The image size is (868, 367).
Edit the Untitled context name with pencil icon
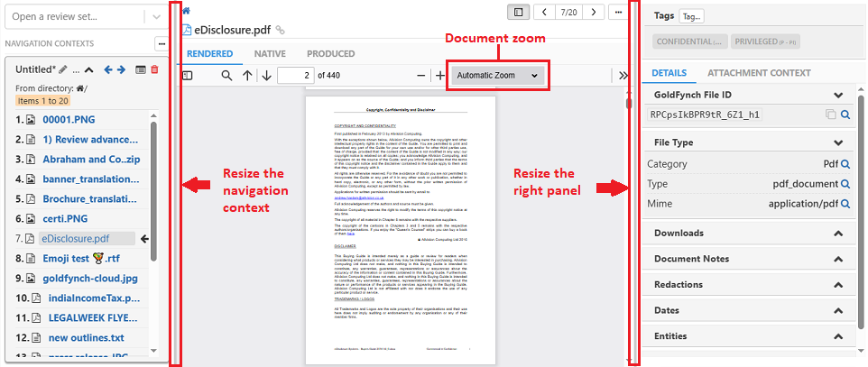point(62,69)
